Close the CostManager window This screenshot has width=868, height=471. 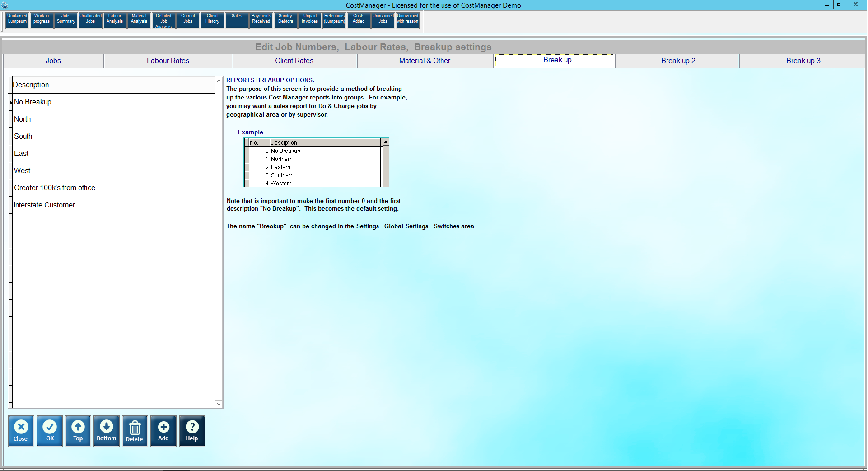click(x=855, y=5)
